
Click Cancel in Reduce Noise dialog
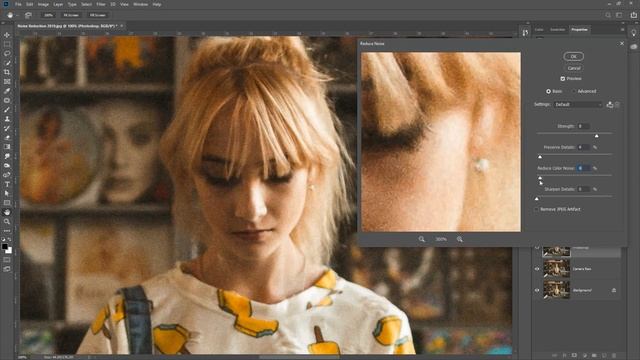coord(573,68)
